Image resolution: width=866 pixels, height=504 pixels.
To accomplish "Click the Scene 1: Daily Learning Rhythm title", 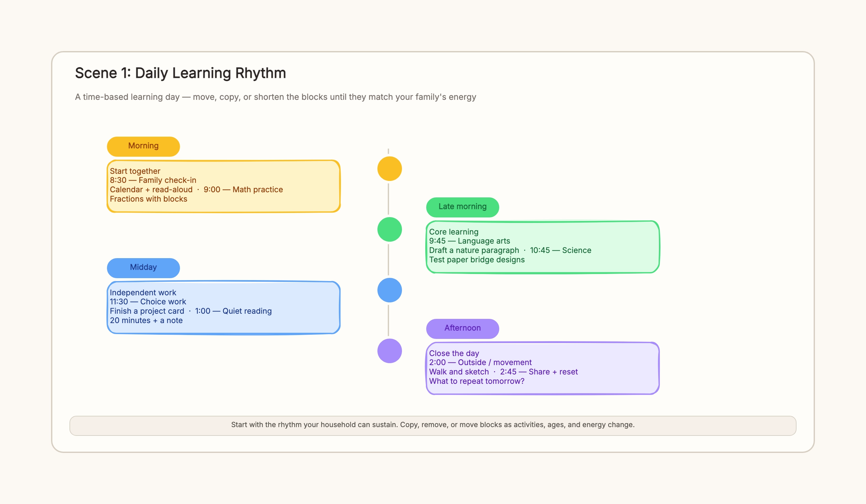I will (180, 73).
